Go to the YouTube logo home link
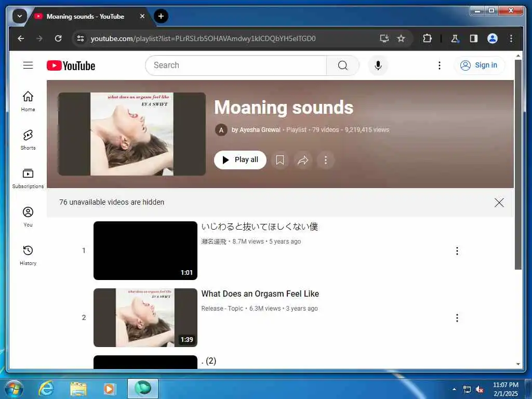Image resolution: width=532 pixels, height=399 pixels. pyautogui.click(x=71, y=65)
